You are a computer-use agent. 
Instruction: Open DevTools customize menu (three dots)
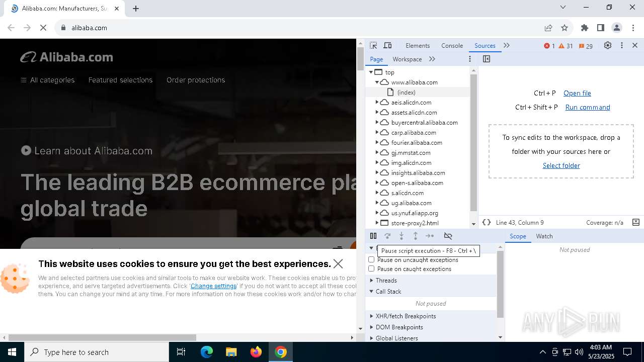622,45
